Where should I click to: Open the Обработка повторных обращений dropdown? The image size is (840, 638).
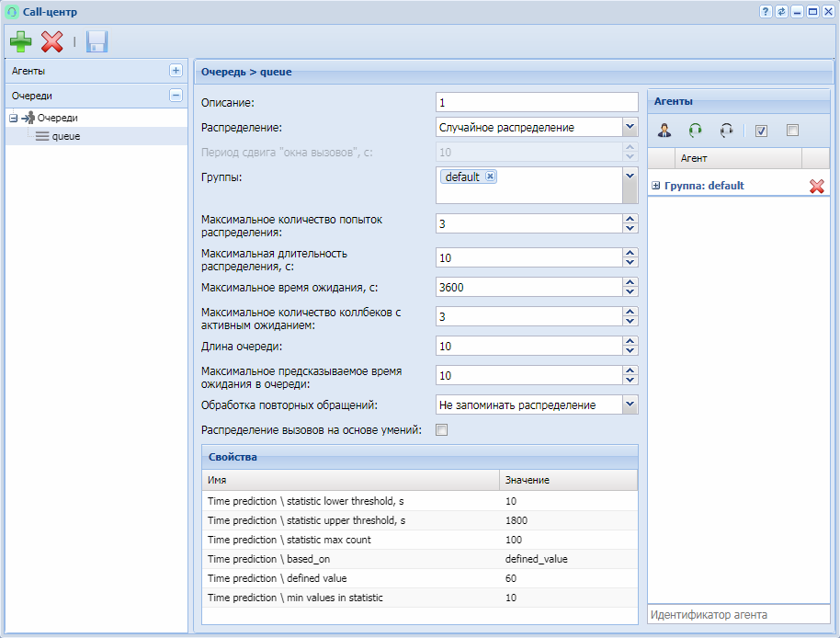coord(630,404)
